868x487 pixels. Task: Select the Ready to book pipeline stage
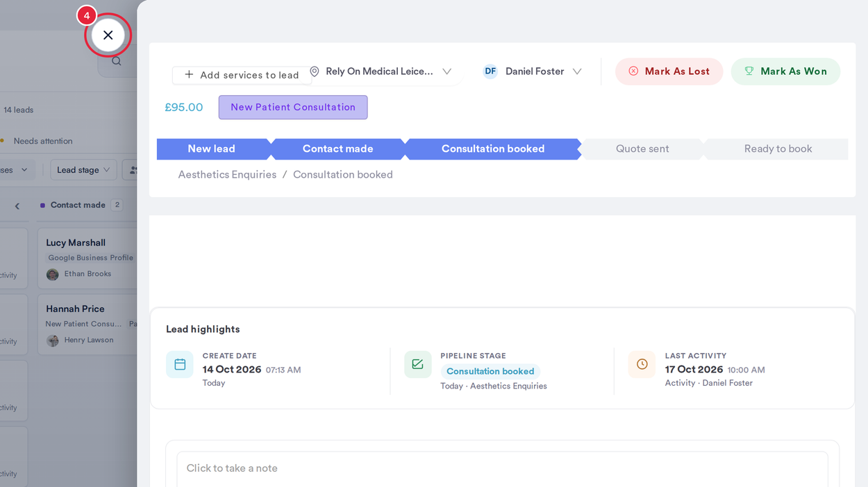pyautogui.click(x=778, y=149)
